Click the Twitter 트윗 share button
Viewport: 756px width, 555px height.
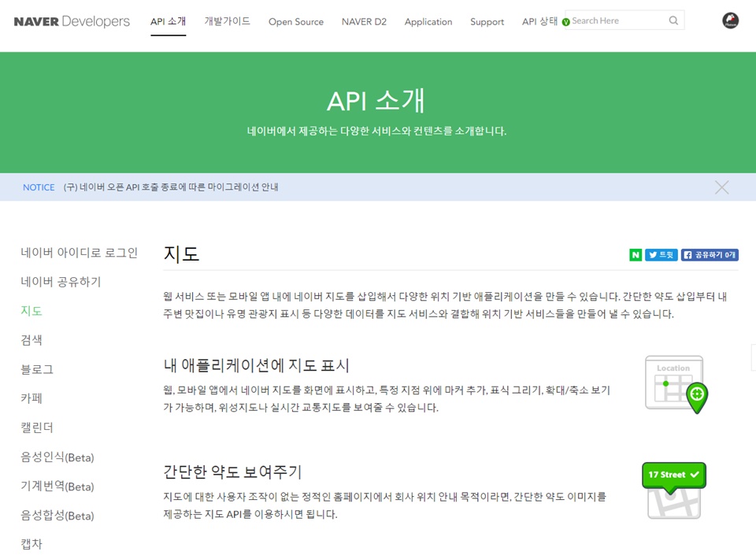pos(661,255)
